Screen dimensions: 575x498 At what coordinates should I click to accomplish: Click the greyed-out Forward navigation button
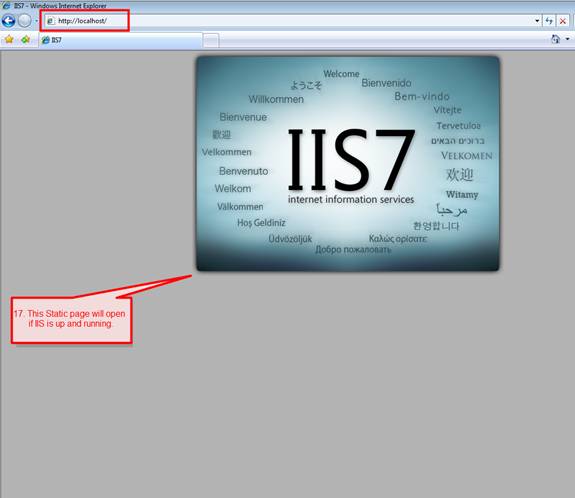click(x=25, y=21)
